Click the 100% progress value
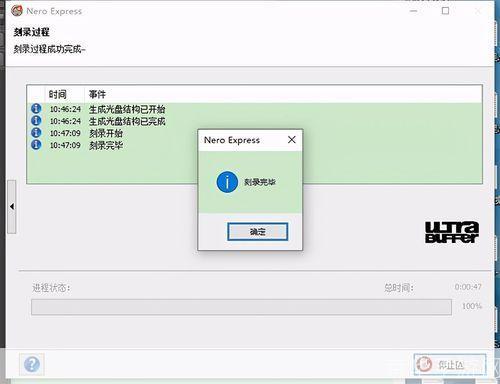The height and width of the screenshot is (384, 500). [472, 306]
